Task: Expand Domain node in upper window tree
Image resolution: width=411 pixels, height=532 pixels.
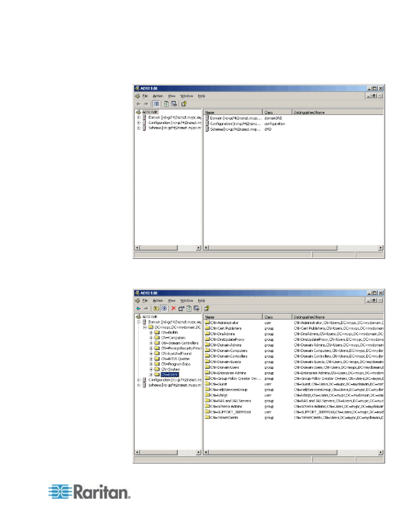Action: click(139, 117)
